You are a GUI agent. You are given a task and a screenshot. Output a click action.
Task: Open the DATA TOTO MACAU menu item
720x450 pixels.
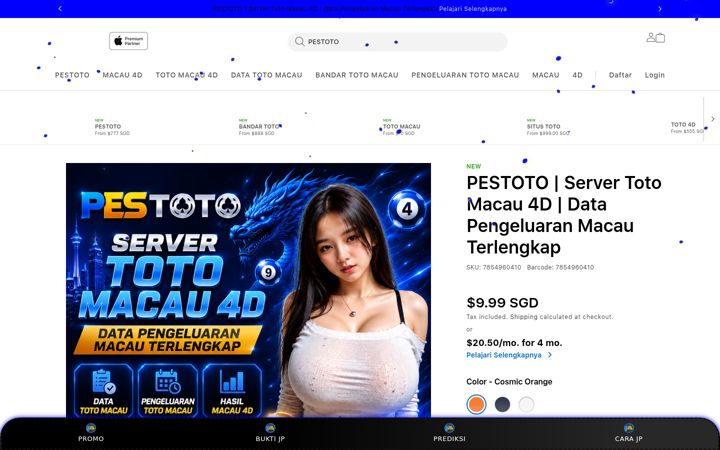tap(266, 75)
